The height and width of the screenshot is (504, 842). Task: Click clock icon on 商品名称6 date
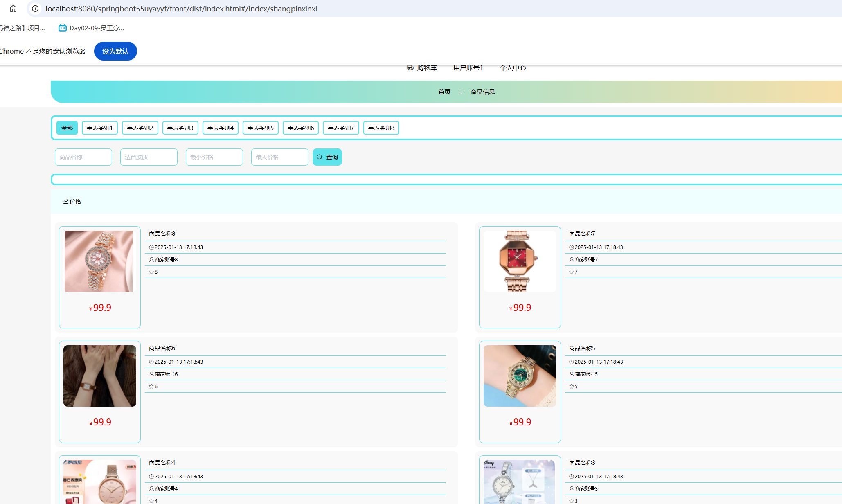click(151, 362)
